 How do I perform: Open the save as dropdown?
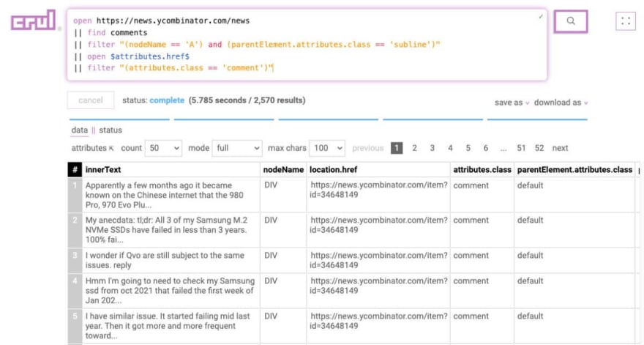pos(512,103)
